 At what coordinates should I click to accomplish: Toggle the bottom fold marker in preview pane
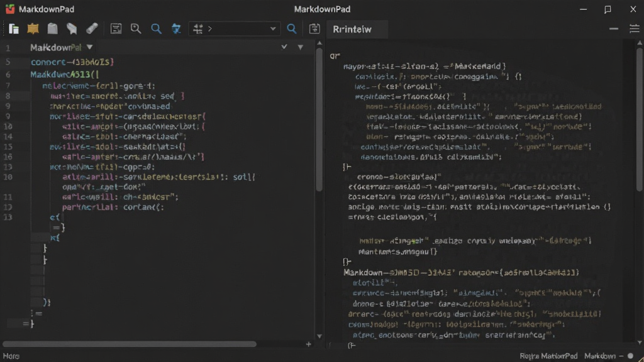[351, 346]
